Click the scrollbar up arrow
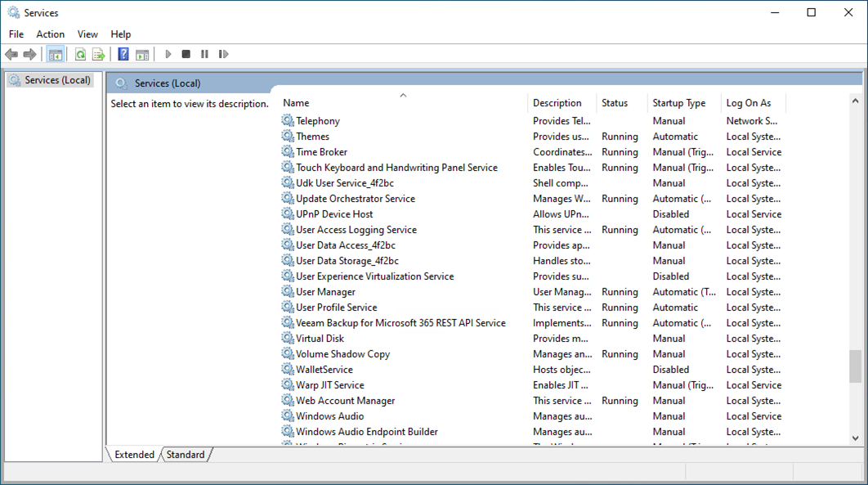 (x=855, y=101)
